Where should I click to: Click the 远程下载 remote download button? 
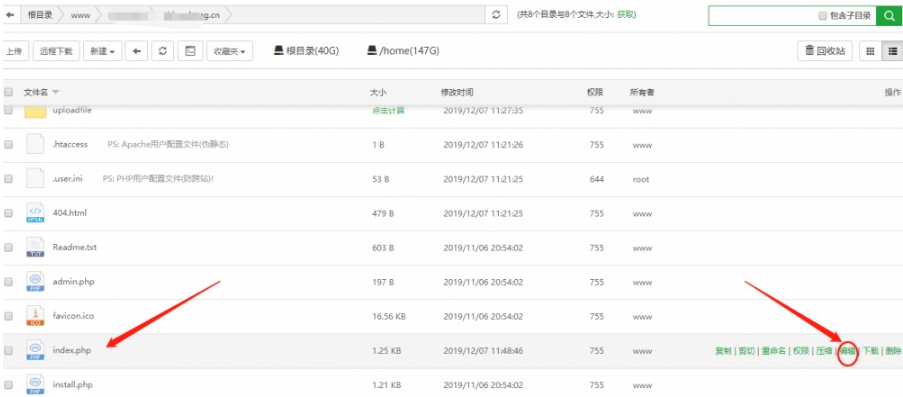(56, 51)
